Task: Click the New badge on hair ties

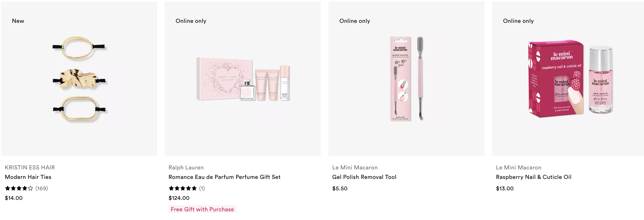Action: [x=18, y=21]
